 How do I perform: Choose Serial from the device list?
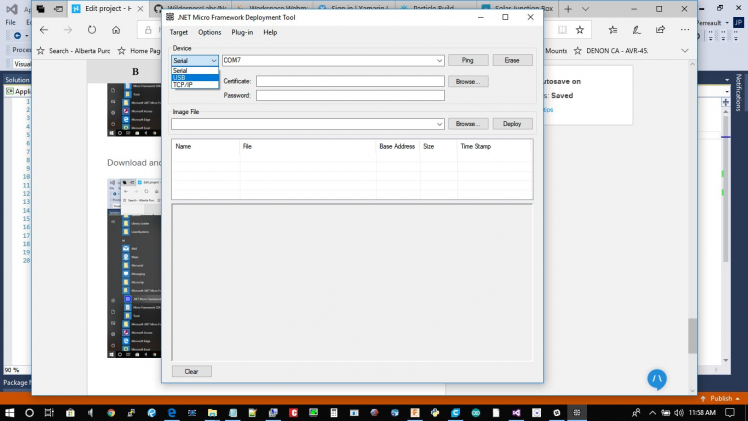coord(195,70)
